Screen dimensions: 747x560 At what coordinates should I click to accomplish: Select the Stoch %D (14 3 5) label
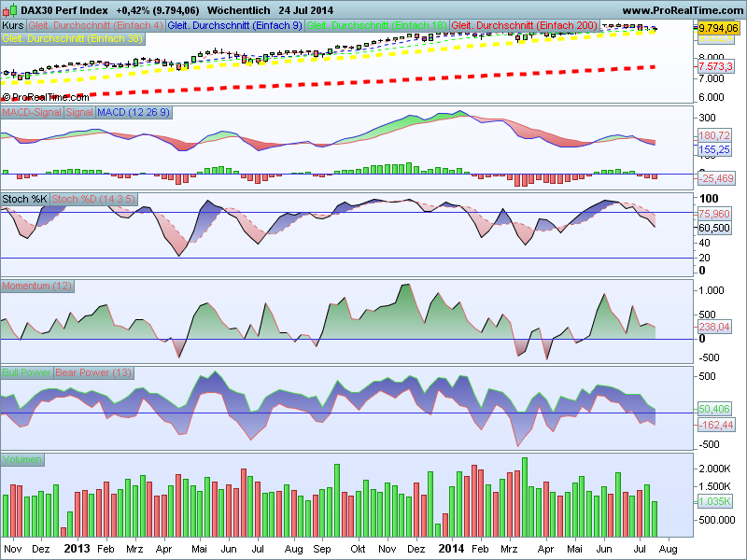click(x=93, y=199)
